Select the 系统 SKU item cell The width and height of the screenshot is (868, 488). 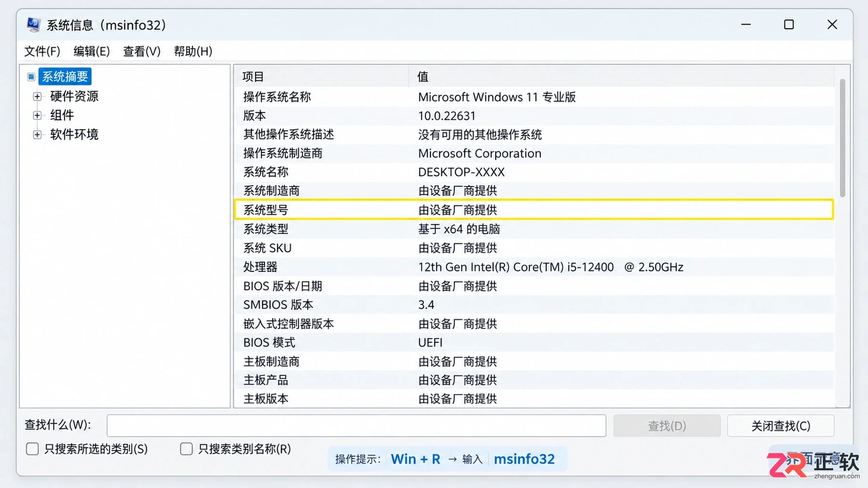click(268, 248)
